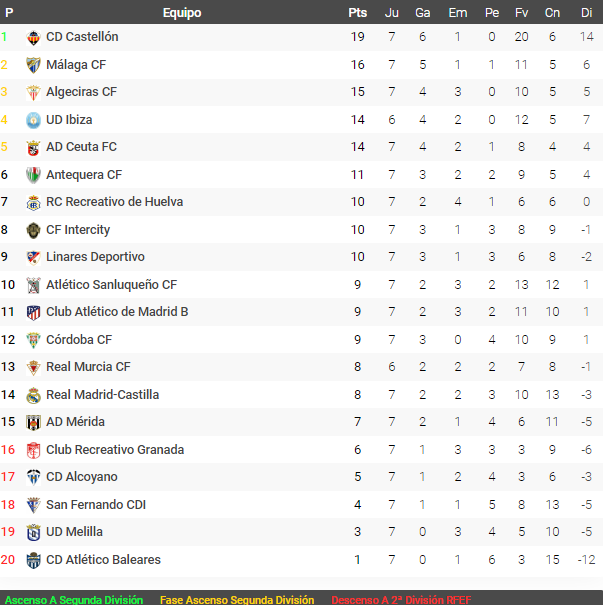Click the Fase Ascenso Segunda División legend
This screenshot has width=605, height=605.
pyautogui.click(x=237, y=600)
